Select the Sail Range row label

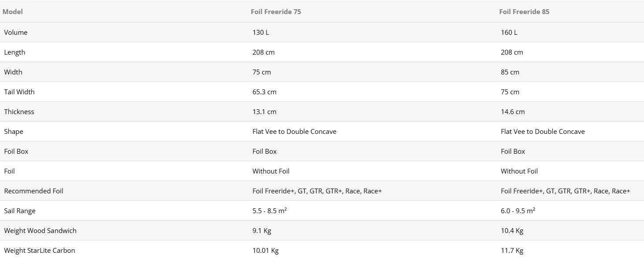20,211
